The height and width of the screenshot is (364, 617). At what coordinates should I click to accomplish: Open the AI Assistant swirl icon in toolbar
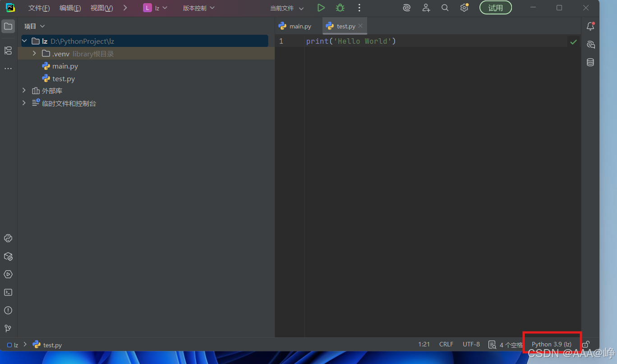(x=406, y=8)
